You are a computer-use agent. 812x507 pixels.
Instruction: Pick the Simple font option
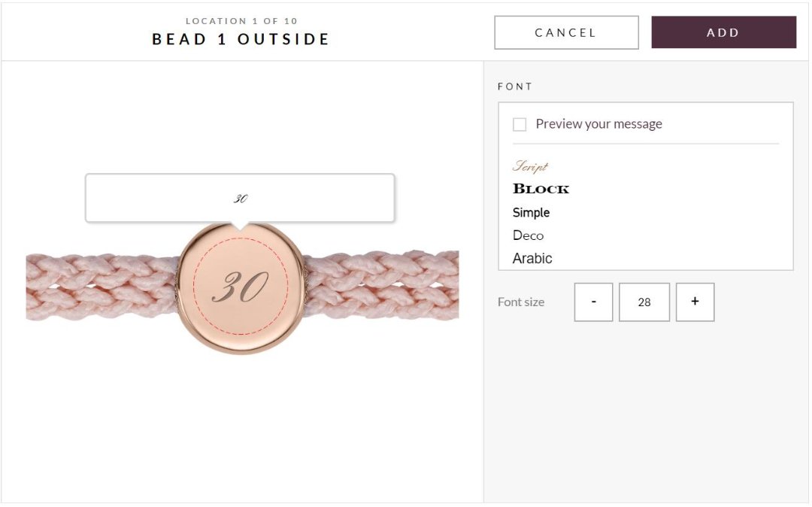[531, 212]
